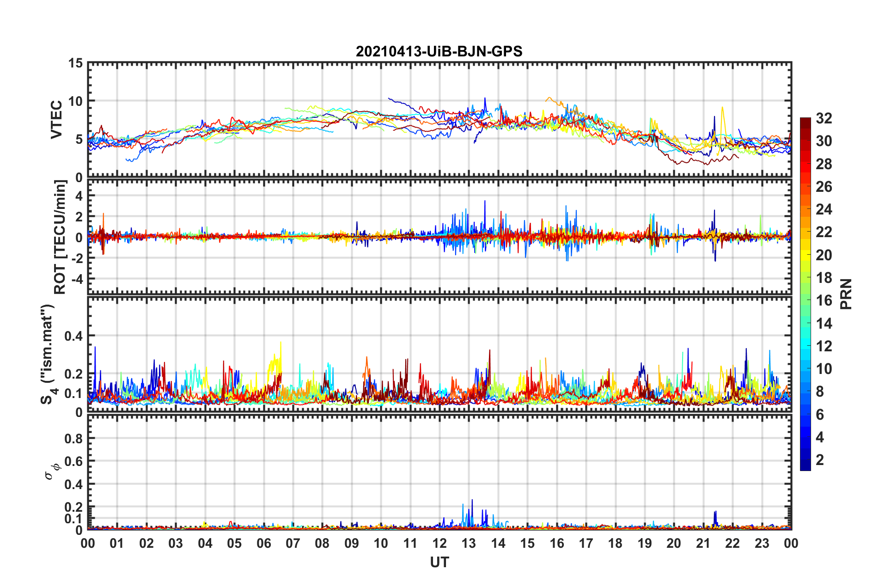Click the plot title "20210413-UiB-BJN-GPS"
This screenshot has height=588, width=879.
click(x=439, y=51)
